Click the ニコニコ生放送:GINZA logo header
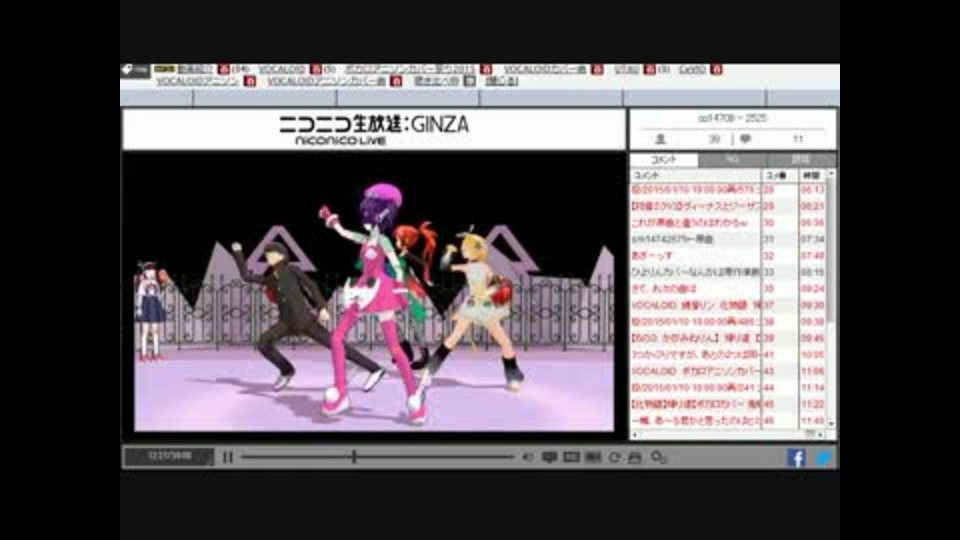Viewport: 960px width, 540px height. point(373,130)
